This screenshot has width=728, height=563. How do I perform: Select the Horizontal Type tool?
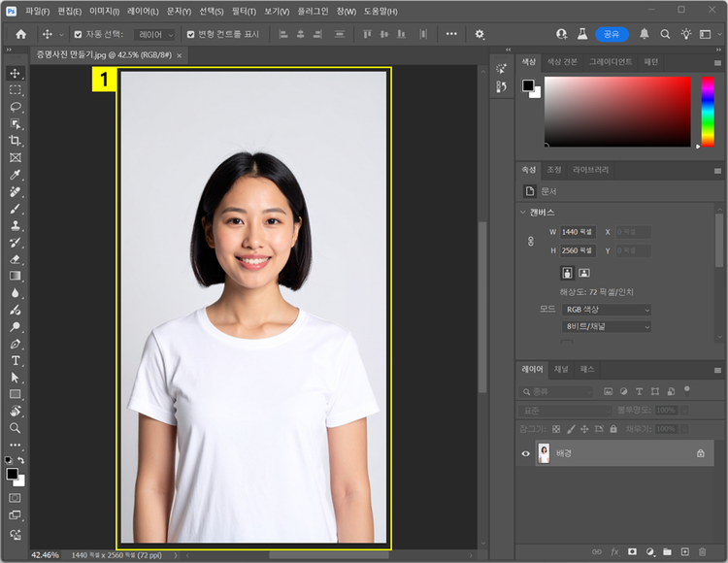[x=15, y=360]
